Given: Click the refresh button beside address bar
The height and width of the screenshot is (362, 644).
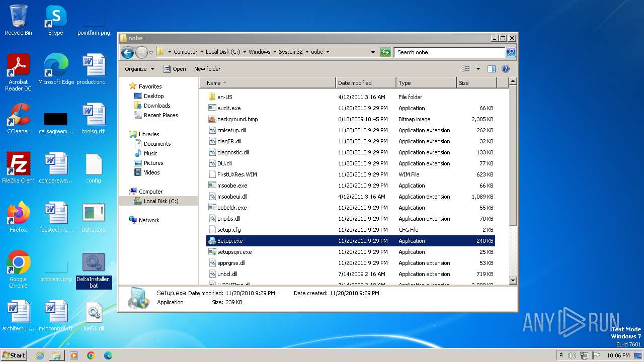Looking at the screenshot, I should 385,52.
